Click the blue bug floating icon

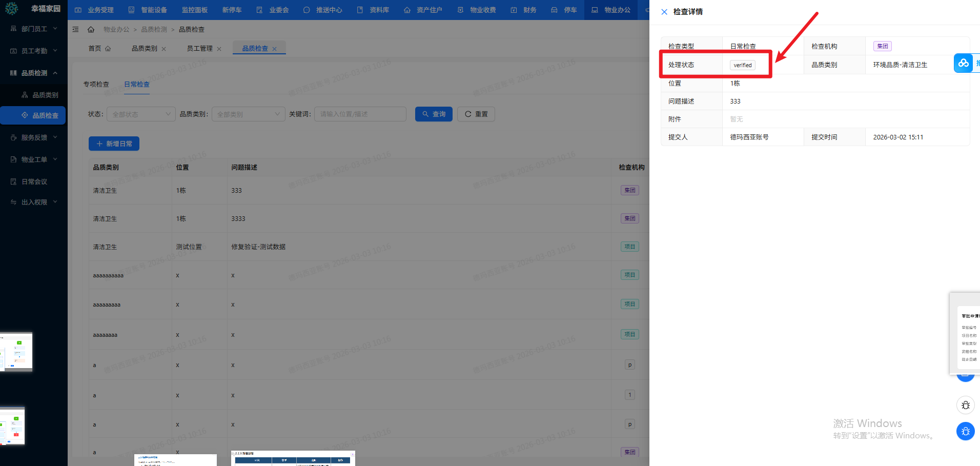point(965,431)
